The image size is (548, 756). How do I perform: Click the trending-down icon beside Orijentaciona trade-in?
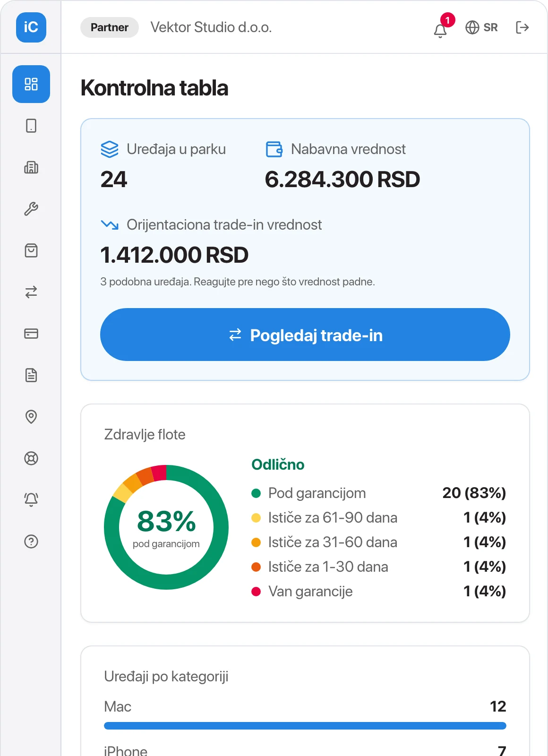pyautogui.click(x=110, y=225)
